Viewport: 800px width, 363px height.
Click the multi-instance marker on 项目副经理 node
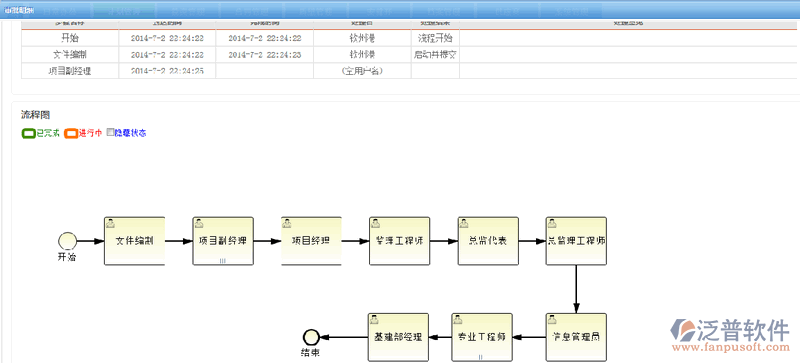pos(222,260)
